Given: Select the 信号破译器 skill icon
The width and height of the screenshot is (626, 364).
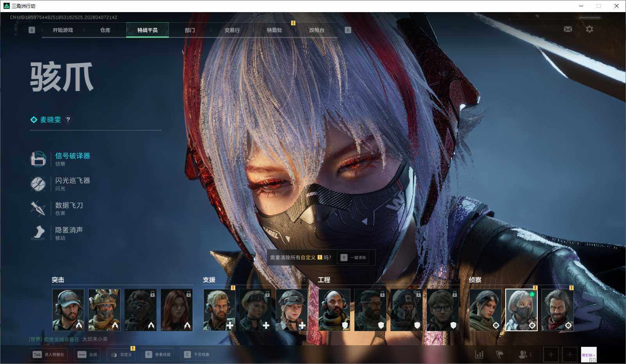Looking at the screenshot, I should tap(38, 159).
